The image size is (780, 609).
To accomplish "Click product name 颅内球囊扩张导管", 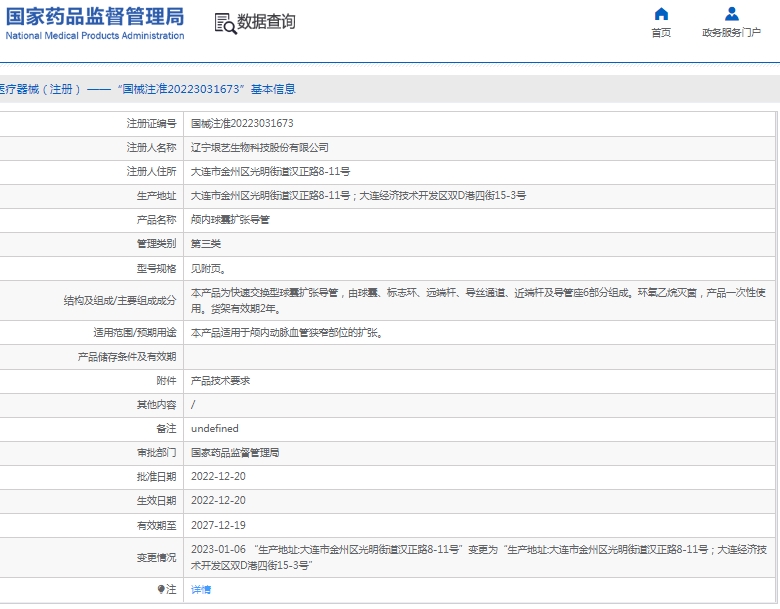I will point(230,219).
